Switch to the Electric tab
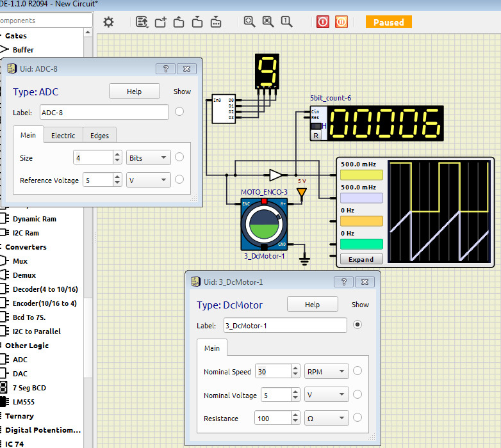501x448 pixels. (x=63, y=135)
